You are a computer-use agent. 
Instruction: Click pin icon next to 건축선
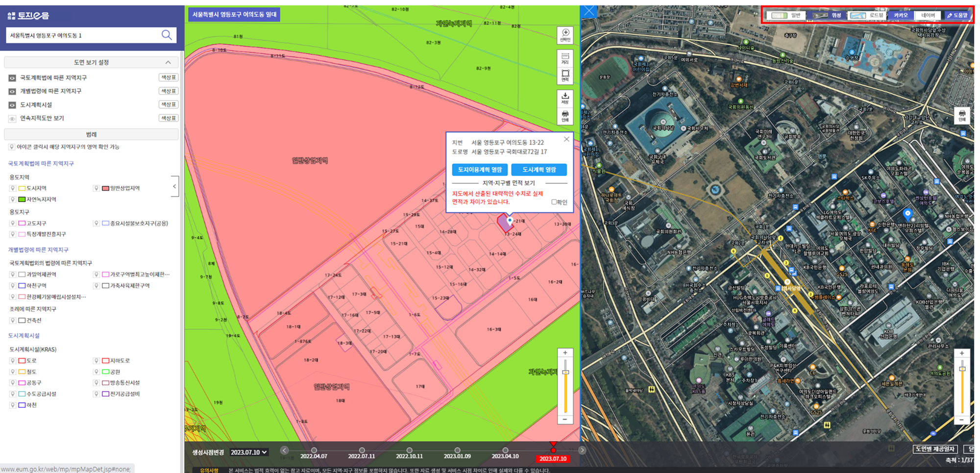click(x=12, y=321)
